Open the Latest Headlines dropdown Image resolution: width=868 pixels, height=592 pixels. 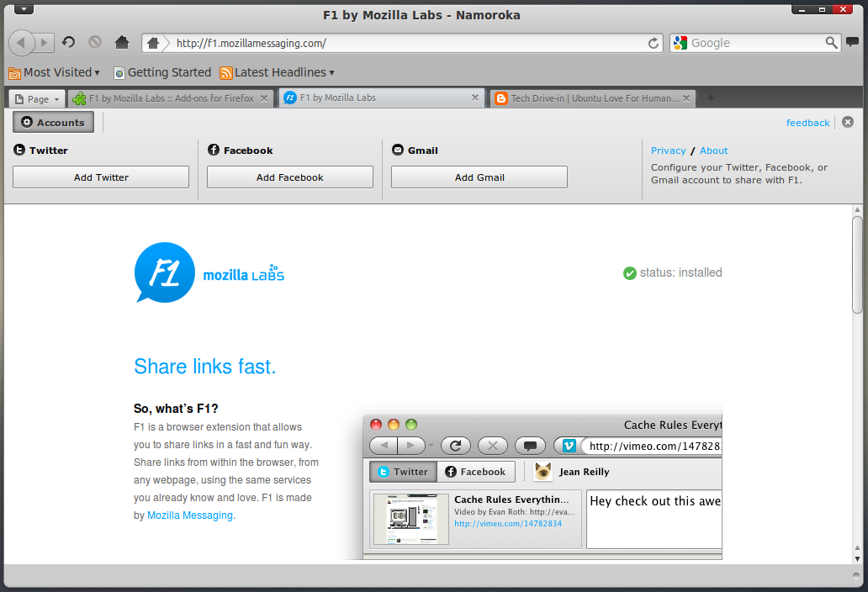coord(277,72)
